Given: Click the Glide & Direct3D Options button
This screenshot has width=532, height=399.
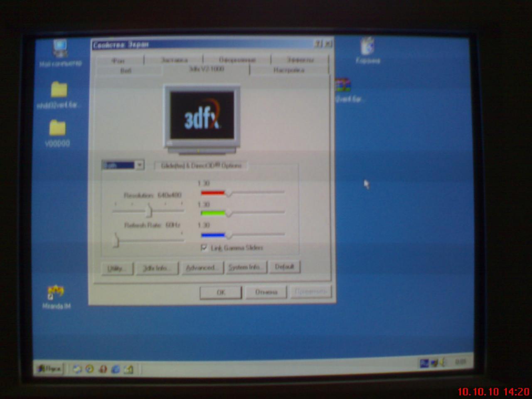Looking at the screenshot, I should [201, 165].
